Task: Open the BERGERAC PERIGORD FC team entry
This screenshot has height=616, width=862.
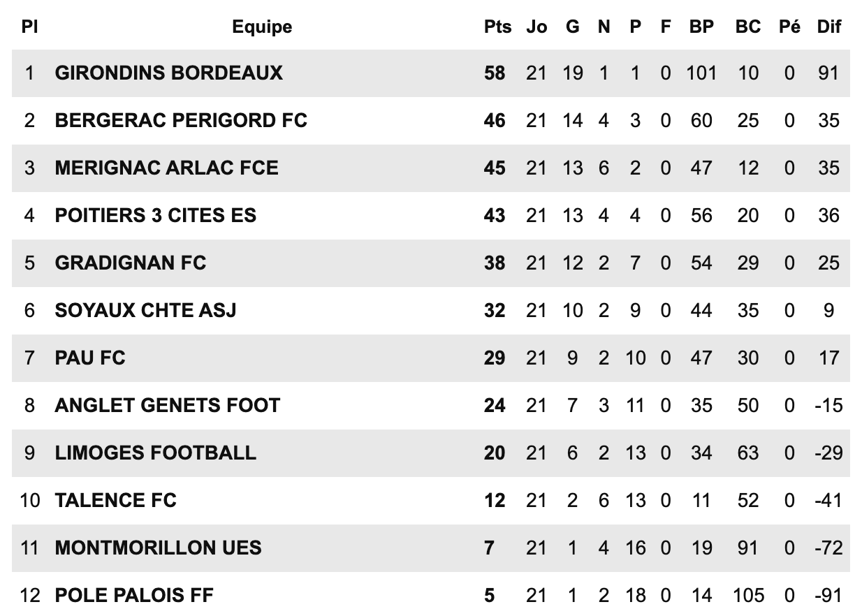Action: (181, 120)
